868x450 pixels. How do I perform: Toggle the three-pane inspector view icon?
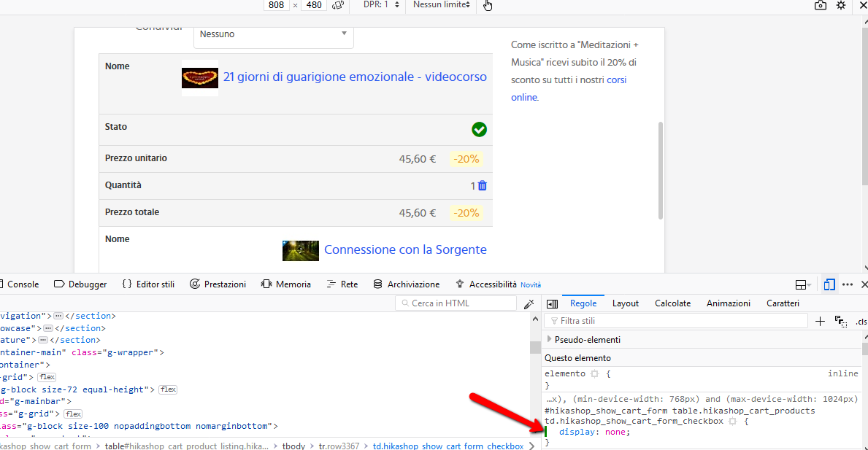click(x=552, y=303)
